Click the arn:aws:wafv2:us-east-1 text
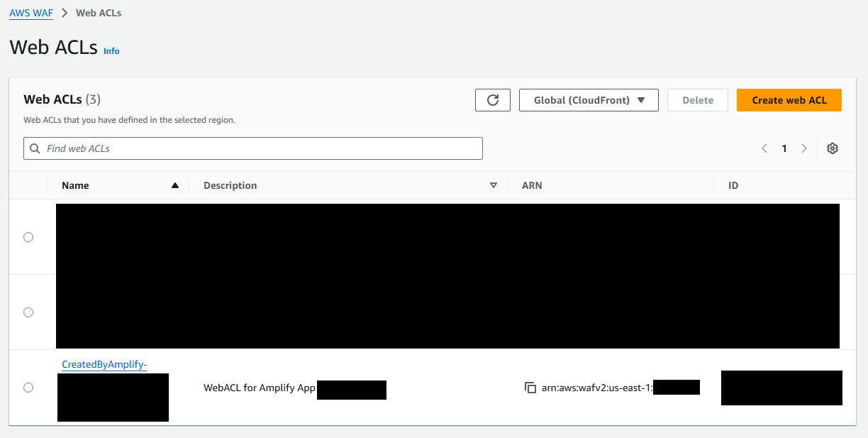The height and width of the screenshot is (438, 868). (x=597, y=388)
